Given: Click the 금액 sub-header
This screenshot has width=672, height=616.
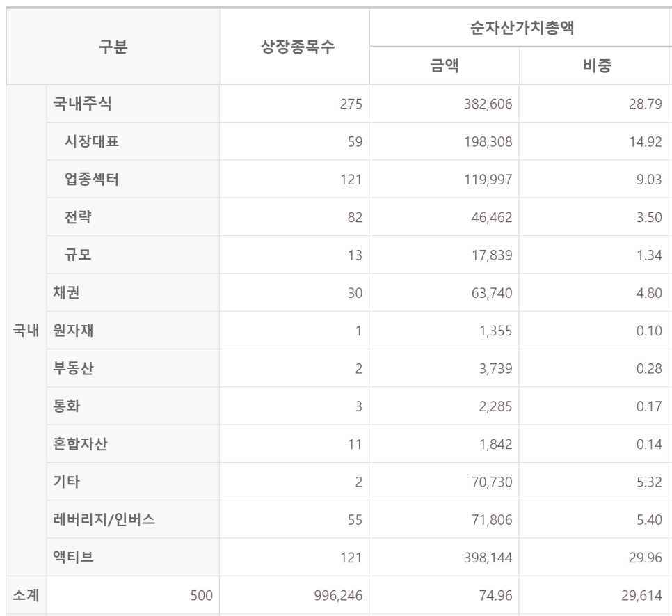Looking at the screenshot, I should pos(444,65).
